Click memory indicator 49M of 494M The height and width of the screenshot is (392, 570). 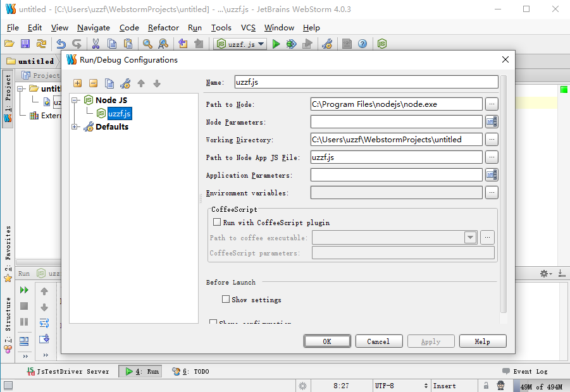coord(542,386)
